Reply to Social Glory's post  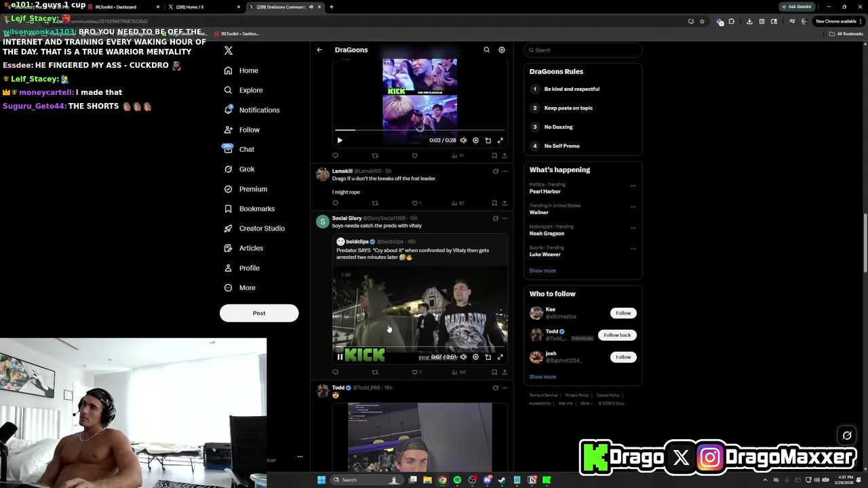pyautogui.click(x=335, y=372)
